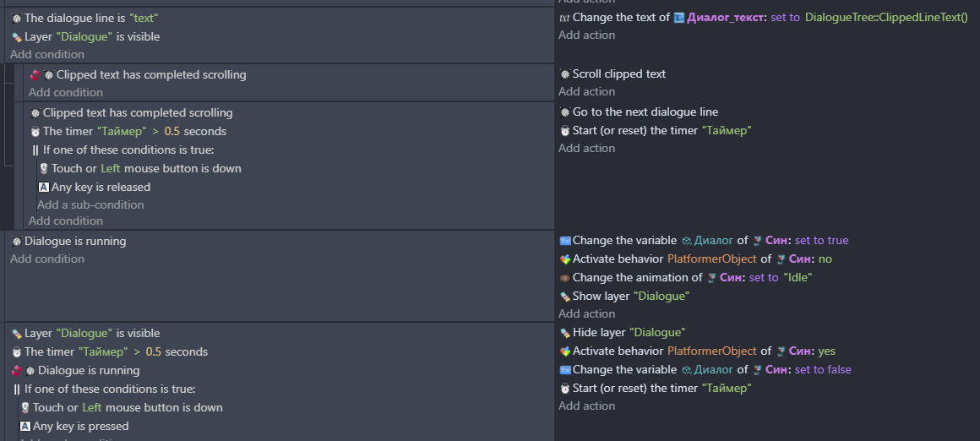
Task: Click the invert icon before 'Clipped text has completed scrolling'
Action: click(x=35, y=75)
